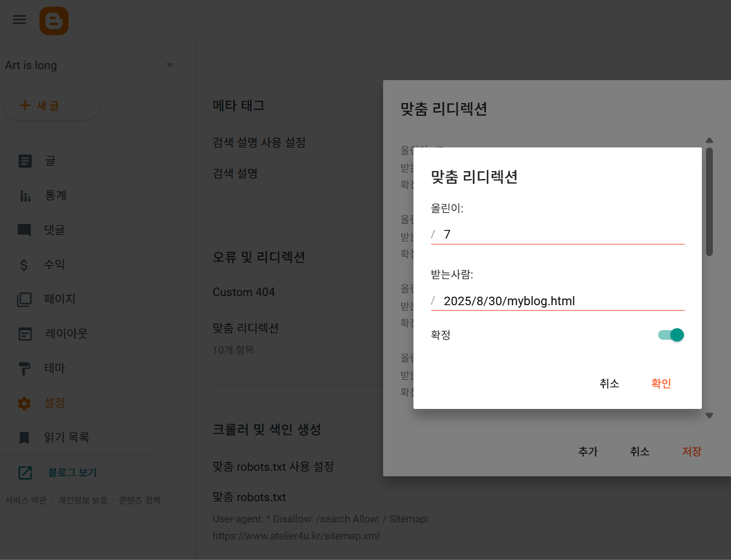Screen dimensions: 731x560
Task: Open the 콘텐츠 정책 footer link
Action: (x=139, y=500)
